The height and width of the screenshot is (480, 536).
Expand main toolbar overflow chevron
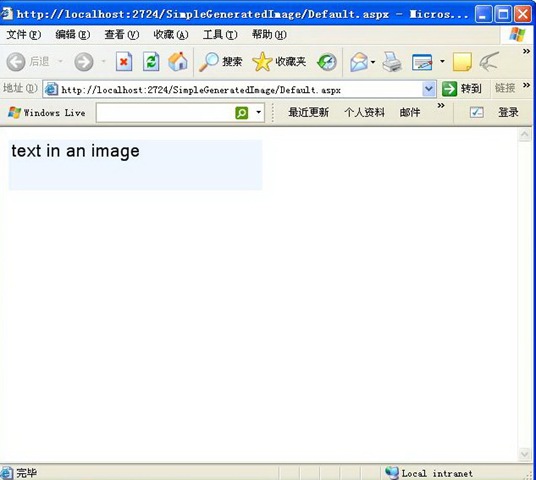(x=526, y=51)
